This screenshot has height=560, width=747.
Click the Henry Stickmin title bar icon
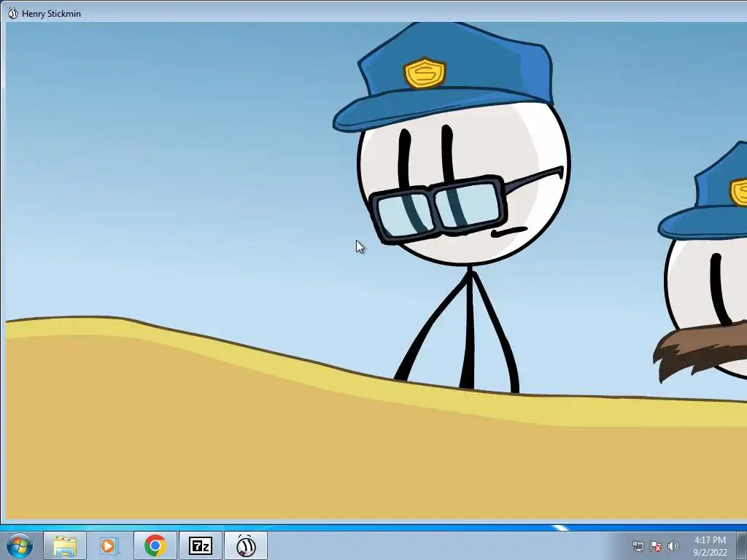click(13, 13)
